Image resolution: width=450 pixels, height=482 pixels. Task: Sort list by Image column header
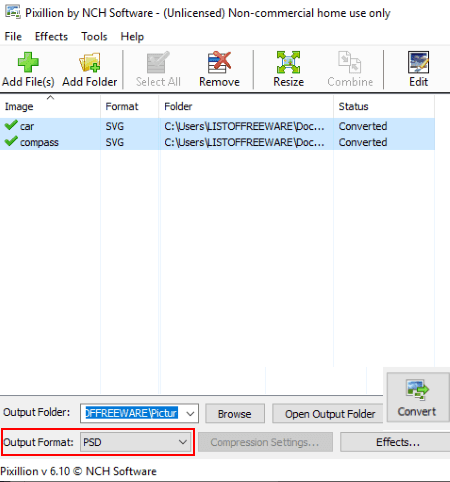(x=50, y=106)
